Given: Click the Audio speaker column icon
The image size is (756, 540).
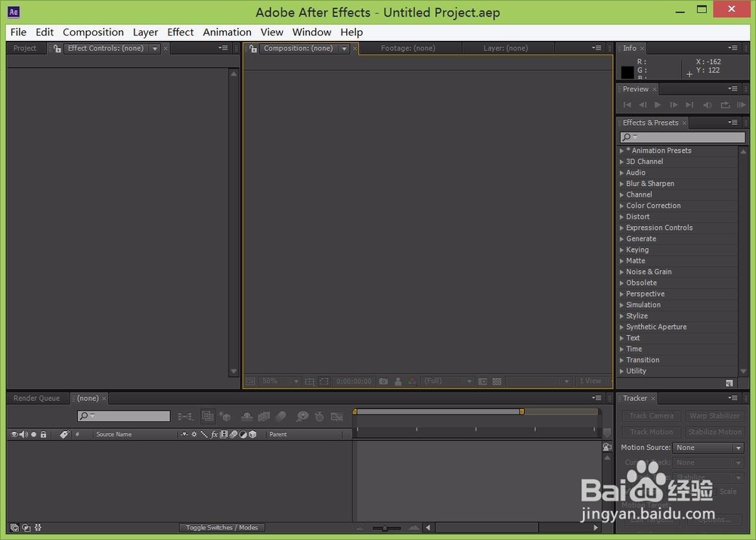Looking at the screenshot, I should tap(23, 434).
